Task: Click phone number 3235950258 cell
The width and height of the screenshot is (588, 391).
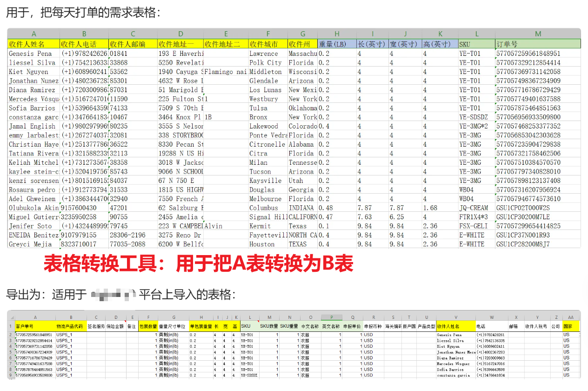Action: coord(84,217)
